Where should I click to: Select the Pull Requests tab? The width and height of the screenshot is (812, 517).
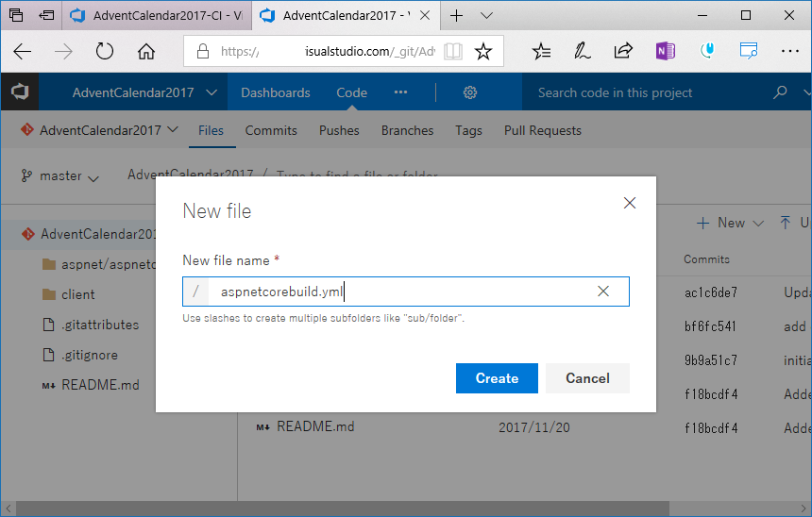[543, 130]
